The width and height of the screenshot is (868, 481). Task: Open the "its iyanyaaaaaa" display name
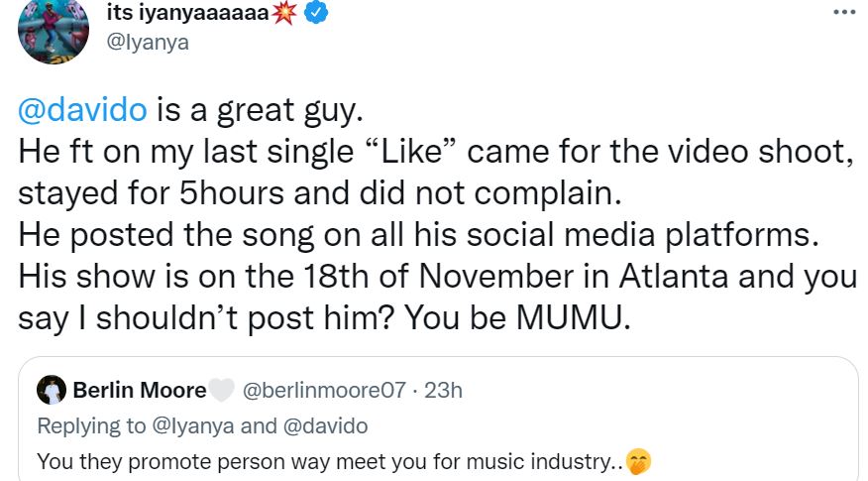[x=186, y=13]
